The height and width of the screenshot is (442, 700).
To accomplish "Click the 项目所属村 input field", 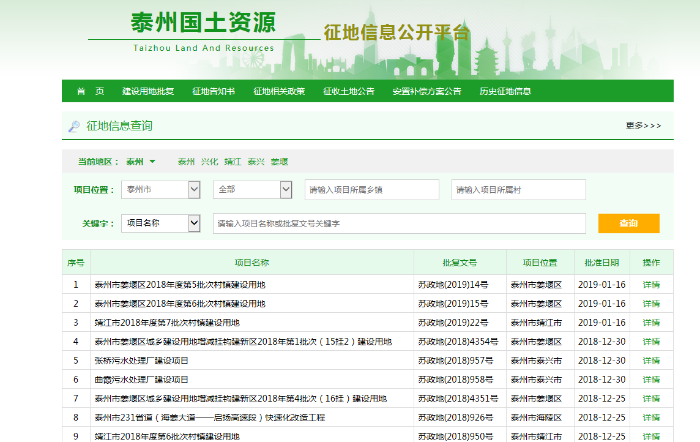I will tap(520, 189).
